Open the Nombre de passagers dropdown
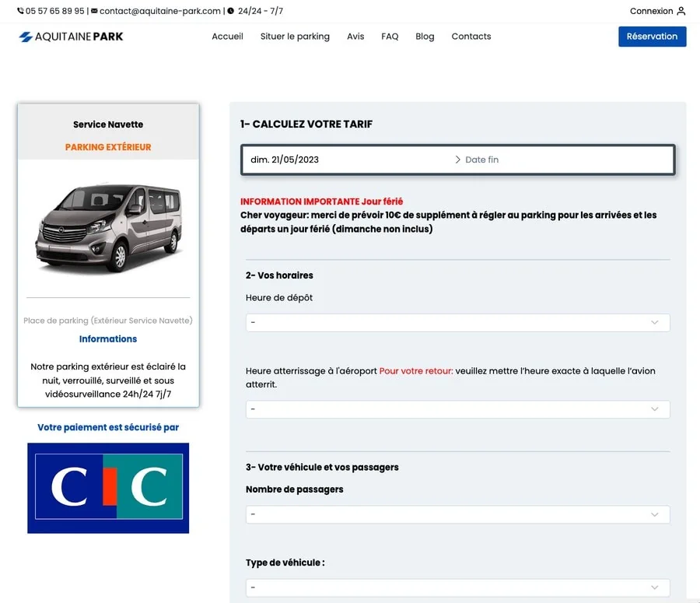 [x=457, y=514]
